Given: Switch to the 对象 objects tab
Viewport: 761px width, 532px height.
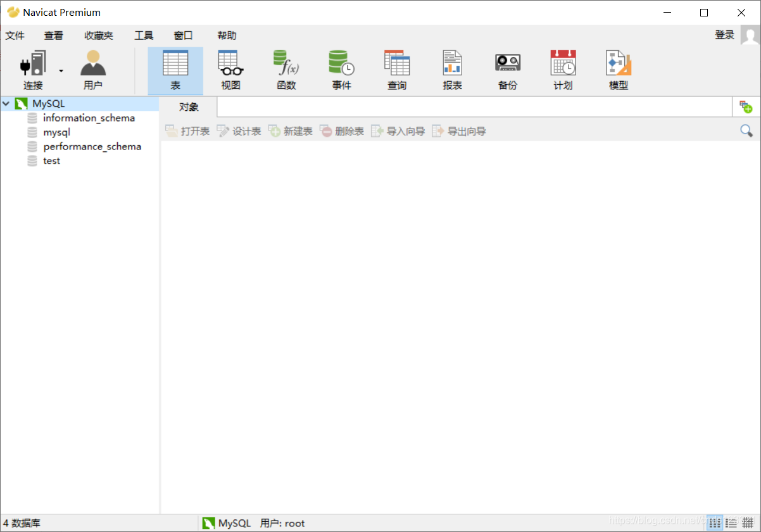Looking at the screenshot, I should coord(189,107).
